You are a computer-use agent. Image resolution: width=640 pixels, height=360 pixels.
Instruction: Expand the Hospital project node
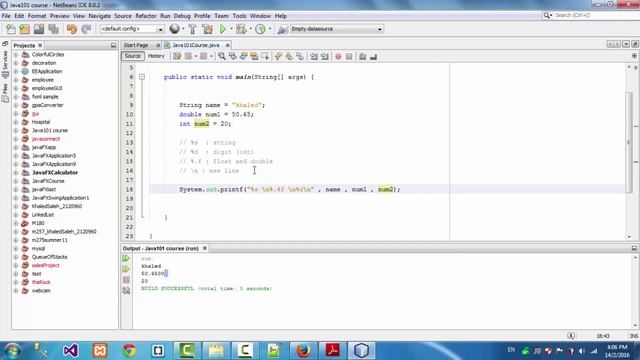[16, 122]
